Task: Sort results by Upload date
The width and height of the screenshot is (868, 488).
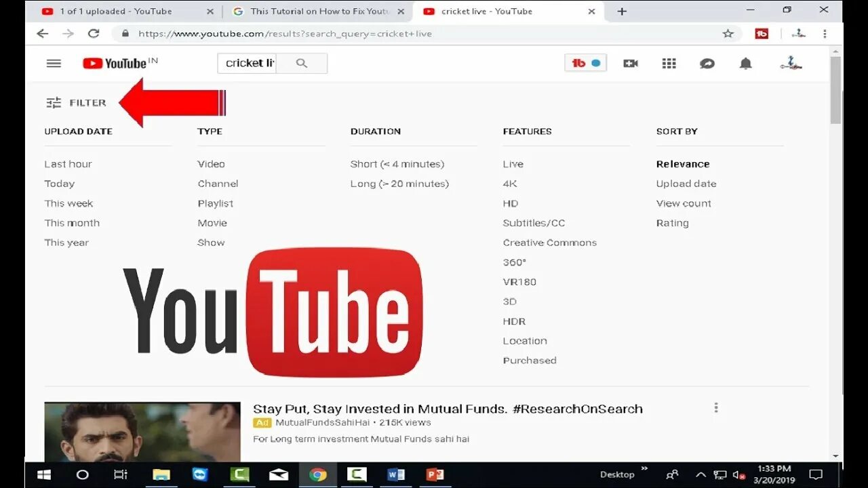Action: click(x=686, y=184)
